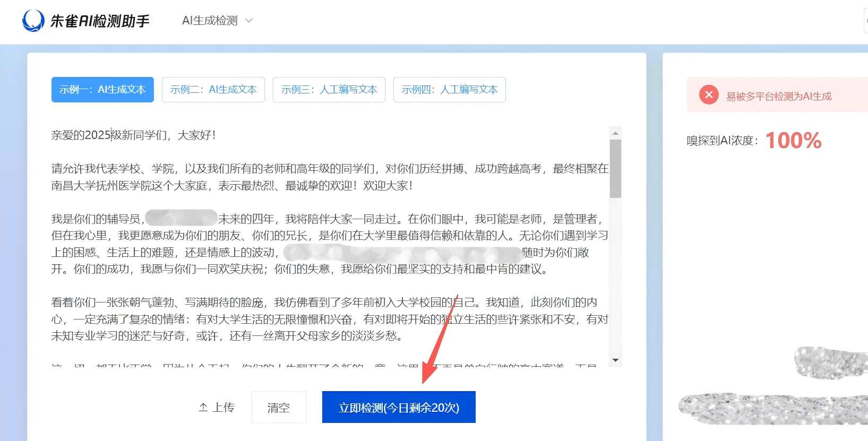
Task: Click the 朱雀AI检测助手 title text
Action: (100, 21)
